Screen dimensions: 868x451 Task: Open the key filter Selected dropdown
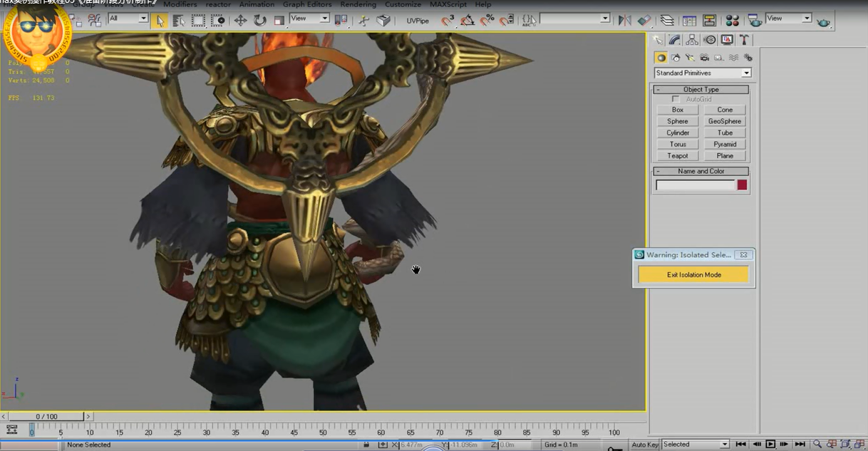pos(696,445)
